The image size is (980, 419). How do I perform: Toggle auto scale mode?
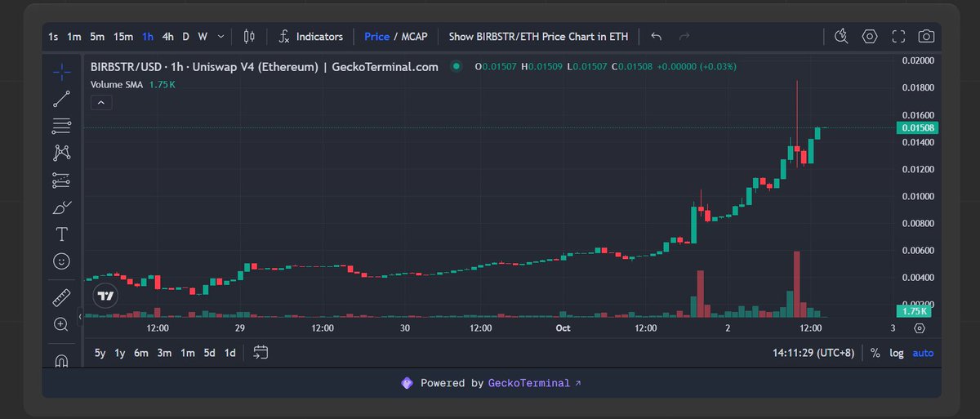click(x=923, y=353)
